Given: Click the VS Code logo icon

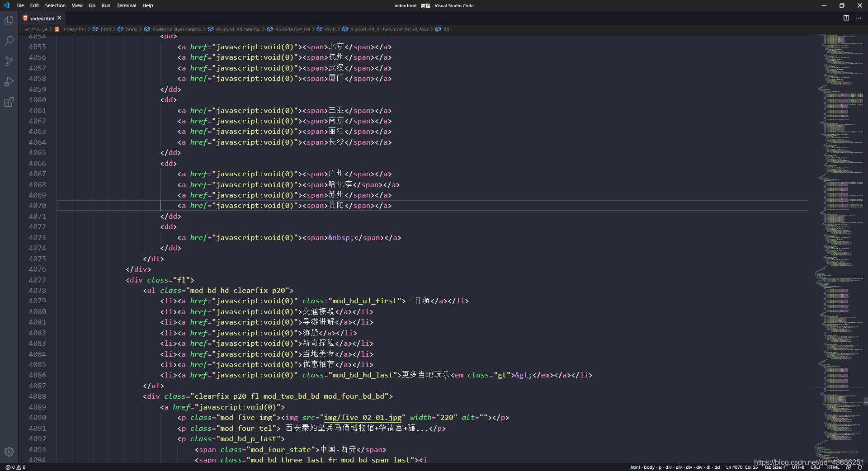Looking at the screenshot, I should click(x=6, y=5).
